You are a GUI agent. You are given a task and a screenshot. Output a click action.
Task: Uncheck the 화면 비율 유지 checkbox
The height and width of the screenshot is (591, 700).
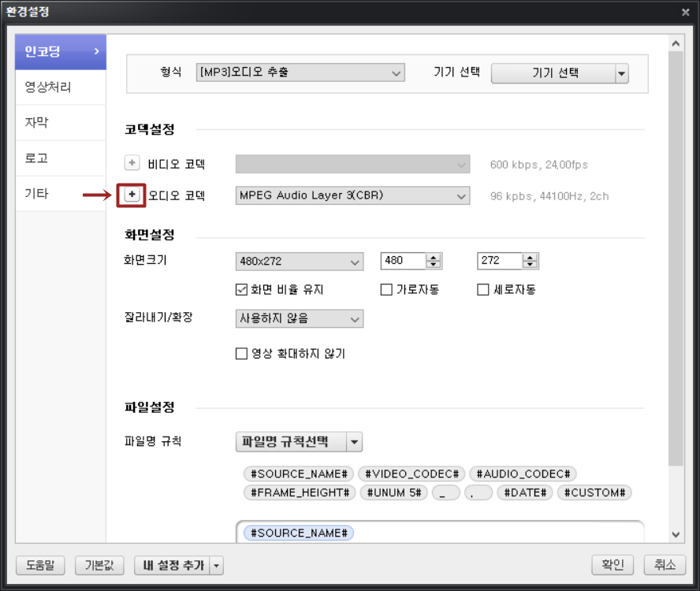pos(241,290)
